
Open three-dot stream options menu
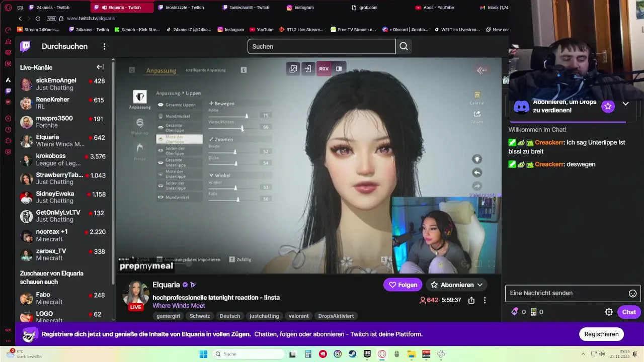pos(485,300)
